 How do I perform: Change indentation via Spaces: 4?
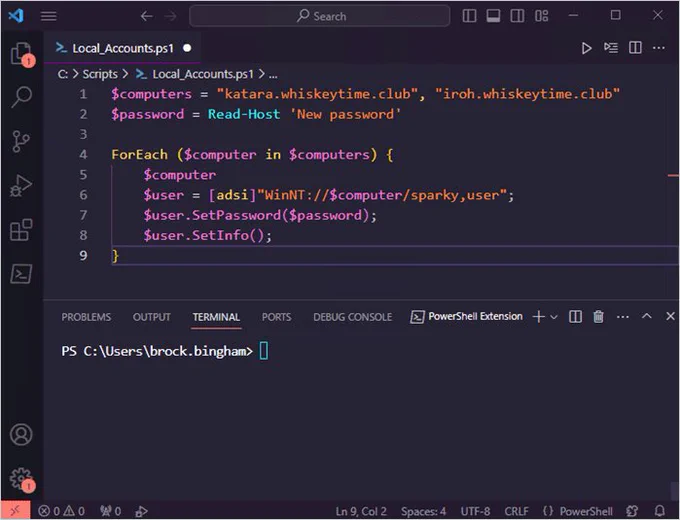423,512
